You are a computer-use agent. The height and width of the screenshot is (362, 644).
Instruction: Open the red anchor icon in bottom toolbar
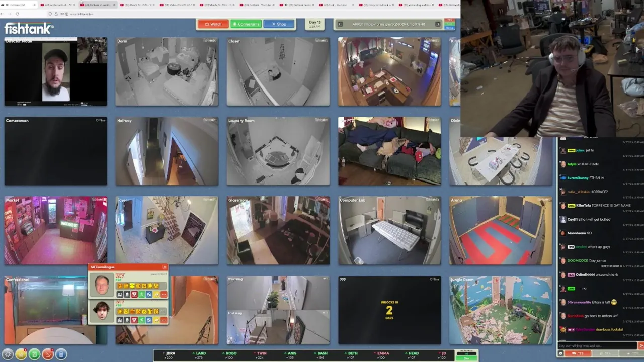(48, 354)
